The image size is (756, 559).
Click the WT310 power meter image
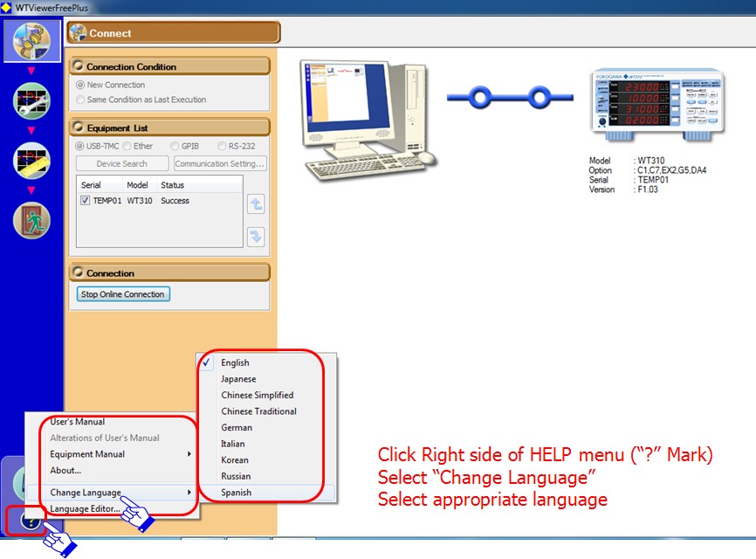pyautogui.click(x=657, y=104)
